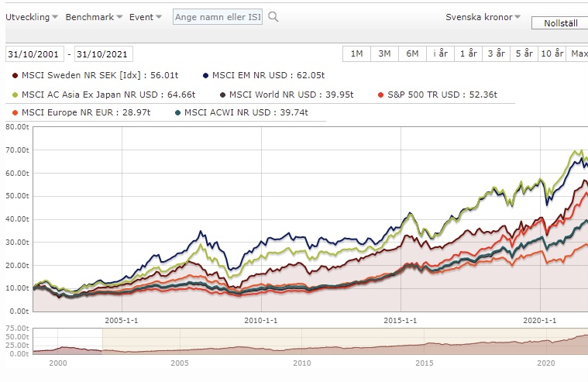Screen dimensions: 588x382
Task: Click the 2010-1-1 axis label on chart
Action: coord(260,321)
